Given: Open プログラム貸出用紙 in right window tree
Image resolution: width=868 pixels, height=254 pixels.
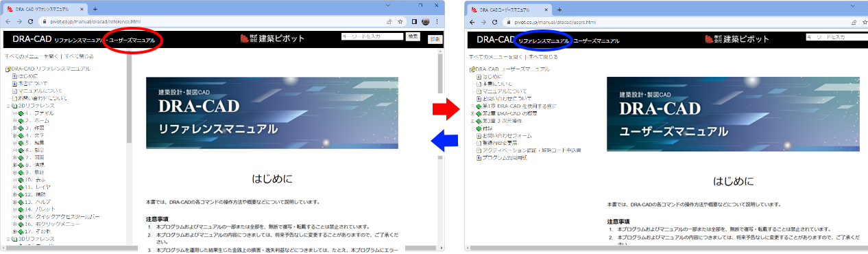Looking at the screenshot, I should pyautogui.click(x=504, y=158).
